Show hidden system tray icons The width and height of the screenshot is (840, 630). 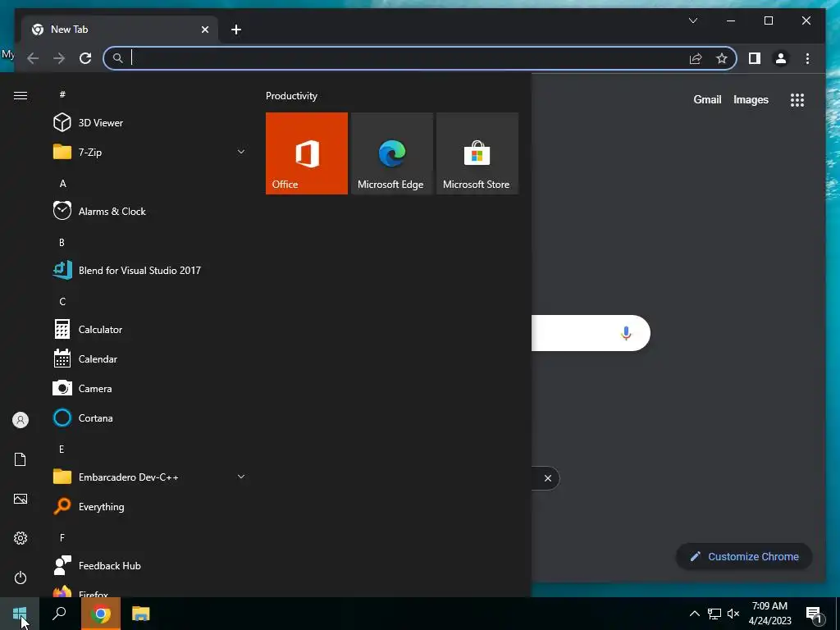[x=694, y=614]
